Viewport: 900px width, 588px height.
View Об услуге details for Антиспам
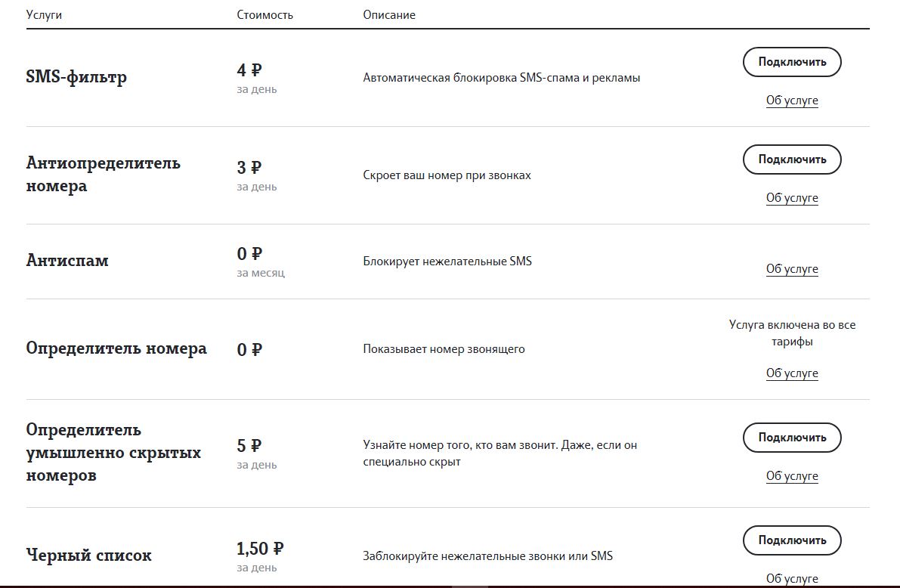pyautogui.click(x=792, y=269)
